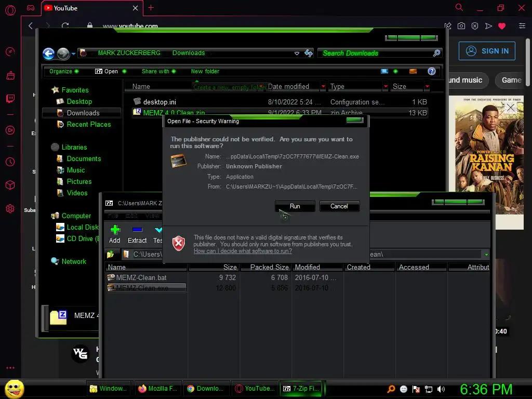Screen dimensions: 532x399
Task: Click the Opera logo menu button
Action: (x=10, y=10)
